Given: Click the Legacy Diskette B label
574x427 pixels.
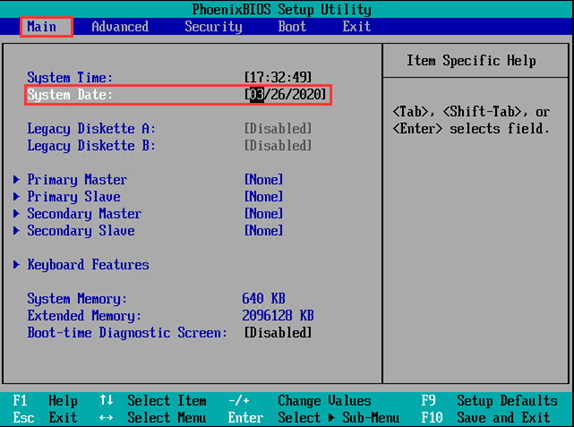Looking at the screenshot, I should (x=91, y=146).
